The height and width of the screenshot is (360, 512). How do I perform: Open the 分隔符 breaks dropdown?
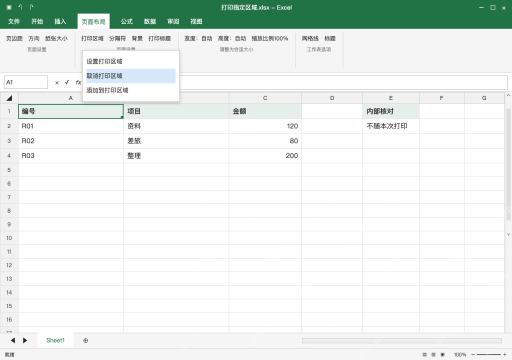click(x=118, y=39)
